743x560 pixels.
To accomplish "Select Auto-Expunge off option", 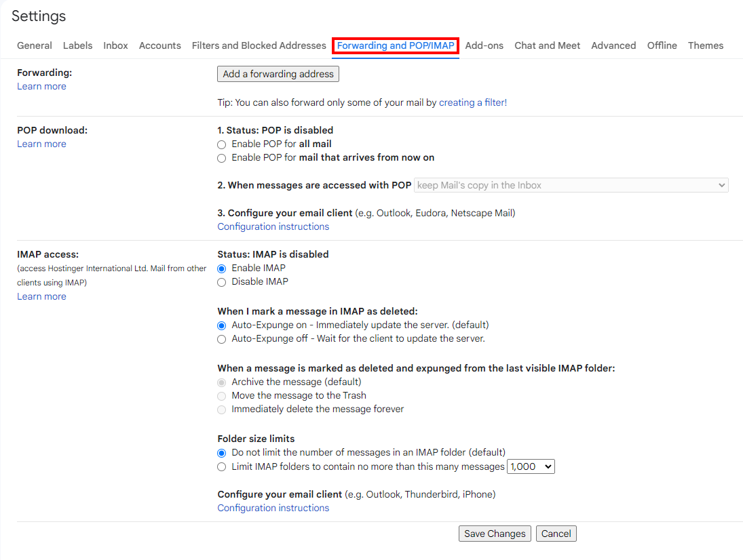I will point(221,339).
